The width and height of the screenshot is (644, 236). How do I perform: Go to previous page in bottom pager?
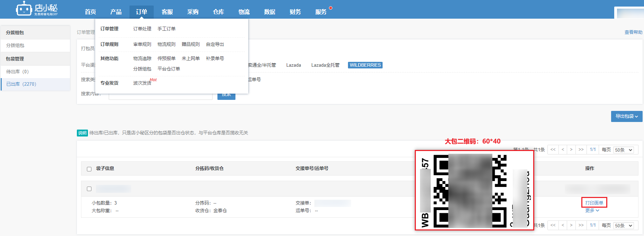(563, 225)
